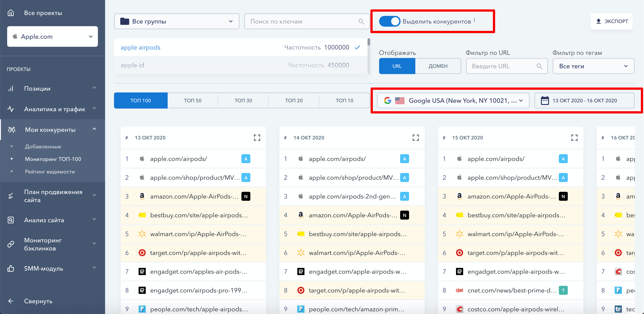Click the N tag on amazon row 13 ОКТ
The height and width of the screenshot is (314, 644).
(246, 196)
